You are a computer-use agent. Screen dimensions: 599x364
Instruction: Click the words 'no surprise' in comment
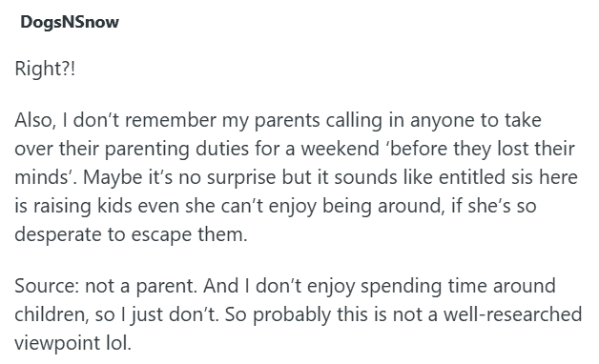pos(227,177)
